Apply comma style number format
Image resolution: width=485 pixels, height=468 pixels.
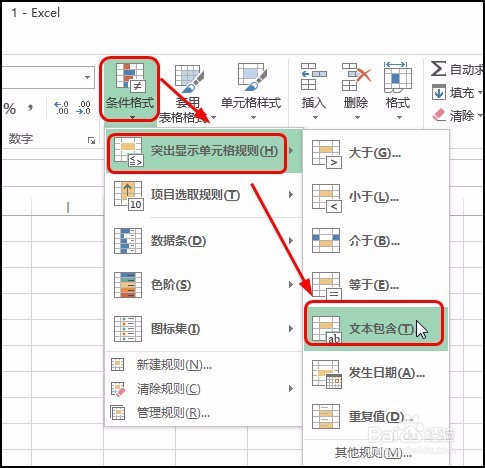coord(30,108)
